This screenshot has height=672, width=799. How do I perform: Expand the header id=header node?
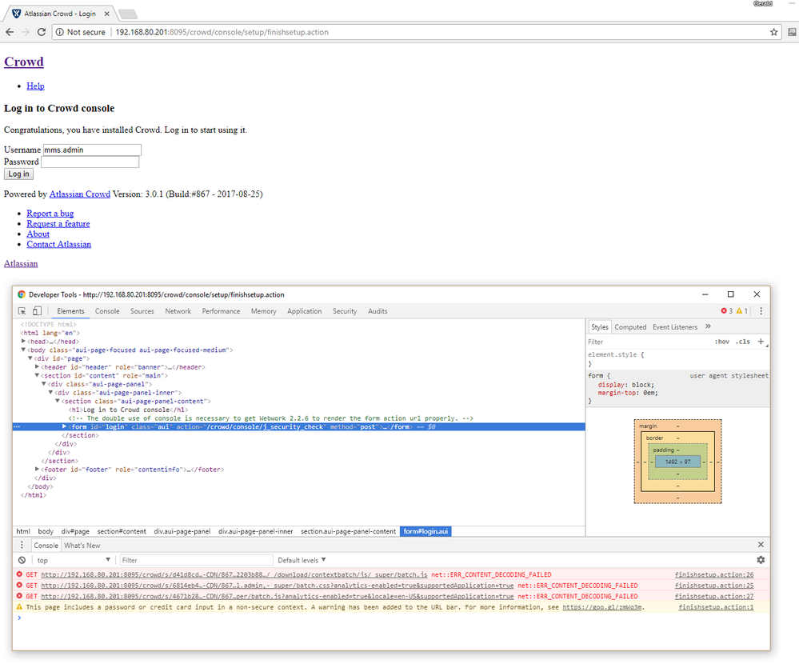coord(37,366)
